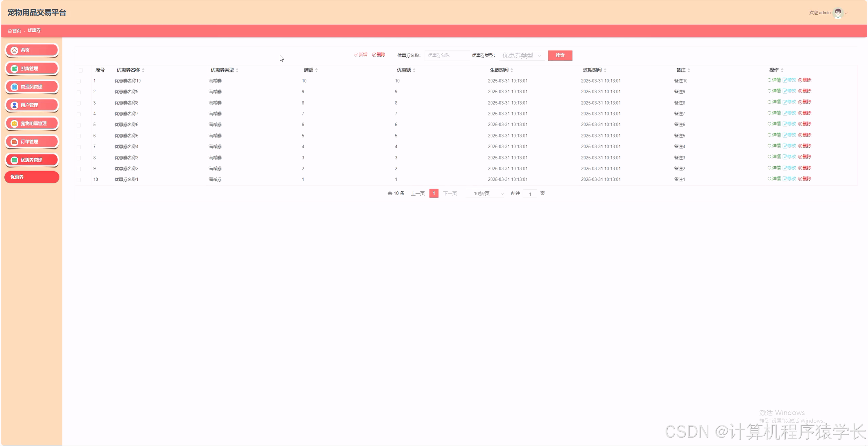
Task: Click the admin avatar icon
Action: coord(838,13)
